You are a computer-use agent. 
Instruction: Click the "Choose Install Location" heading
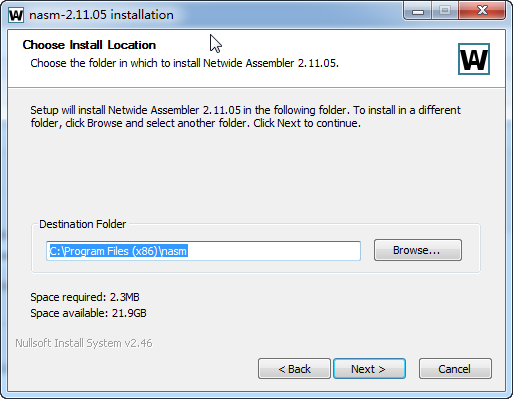(x=89, y=45)
